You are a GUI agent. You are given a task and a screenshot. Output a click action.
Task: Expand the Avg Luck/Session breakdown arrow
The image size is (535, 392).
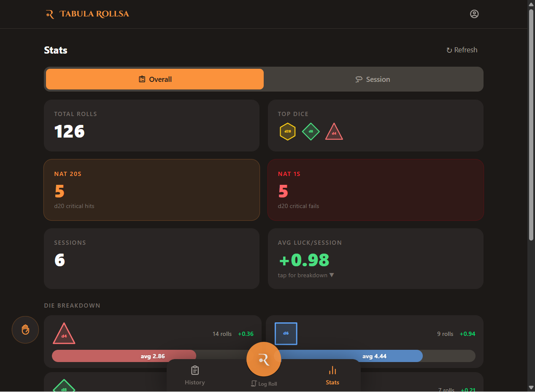click(332, 275)
